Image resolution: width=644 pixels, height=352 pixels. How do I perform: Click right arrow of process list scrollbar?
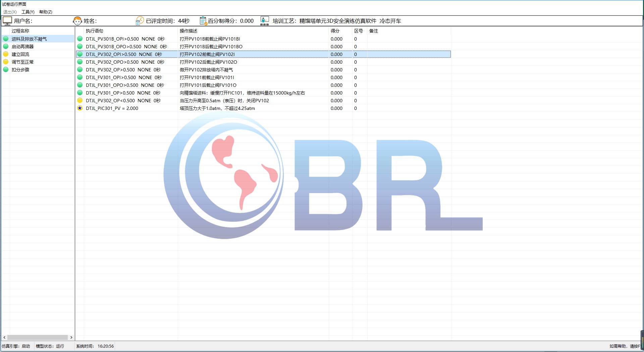[x=71, y=337]
